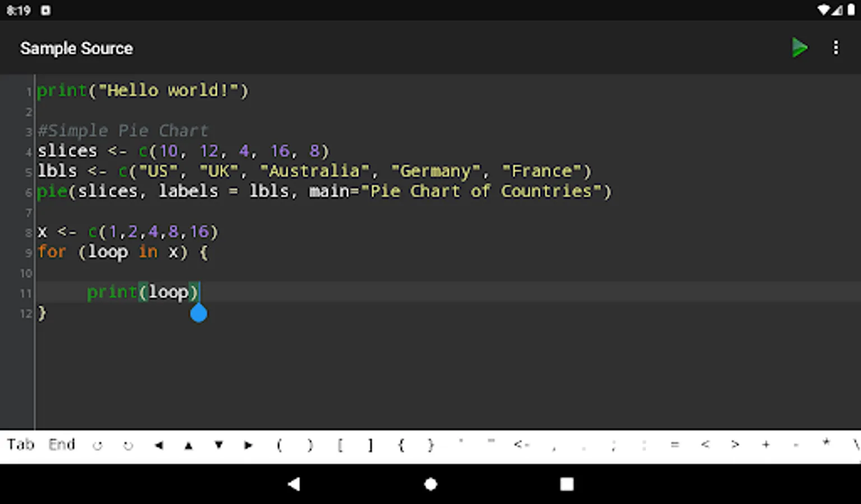Tap the undo icon on the shortcut bar

98,446
